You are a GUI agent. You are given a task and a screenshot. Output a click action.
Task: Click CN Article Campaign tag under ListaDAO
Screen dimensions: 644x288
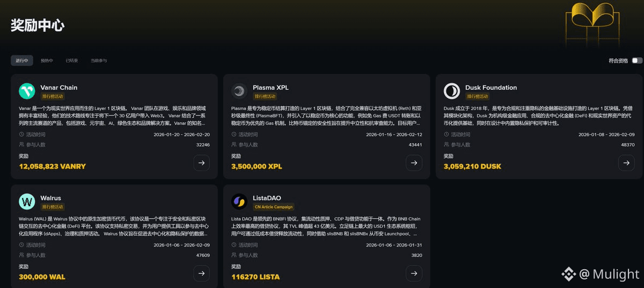[274, 206]
